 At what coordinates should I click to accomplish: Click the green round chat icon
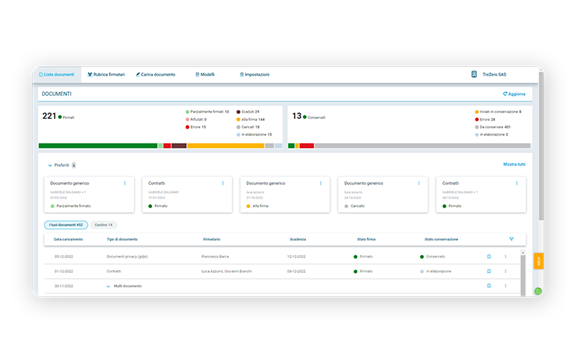coord(538,291)
